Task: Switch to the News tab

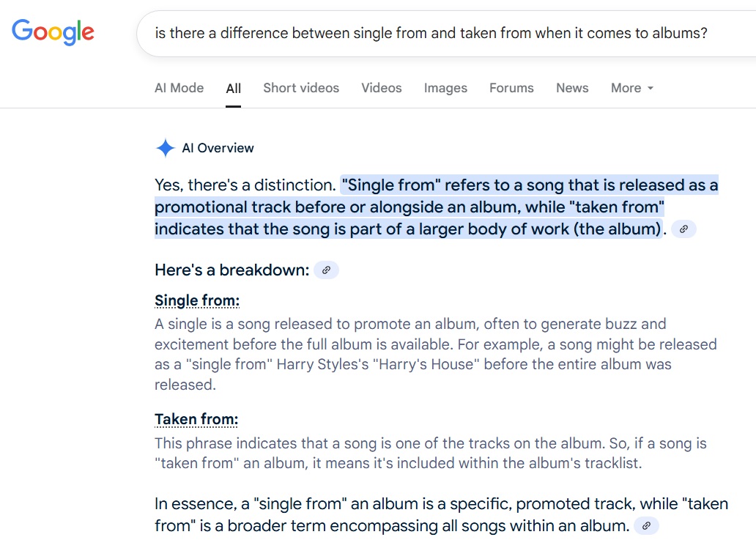Action: [x=571, y=88]
